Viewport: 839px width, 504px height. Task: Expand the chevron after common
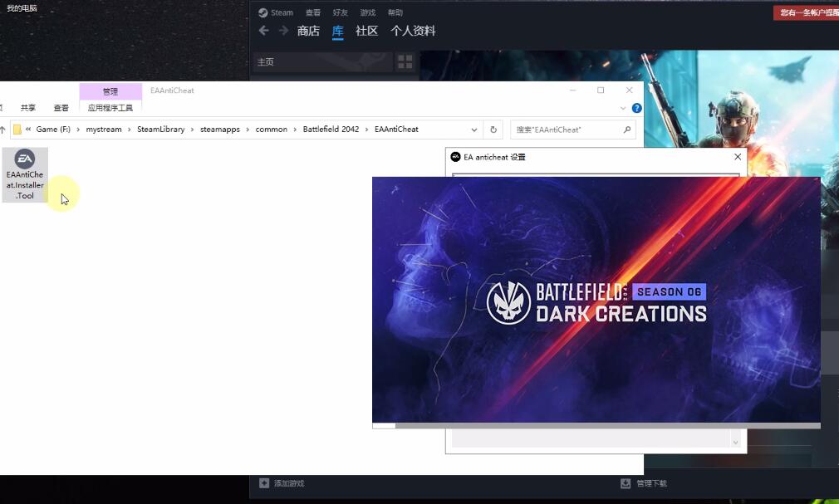[x=295, y=130]
